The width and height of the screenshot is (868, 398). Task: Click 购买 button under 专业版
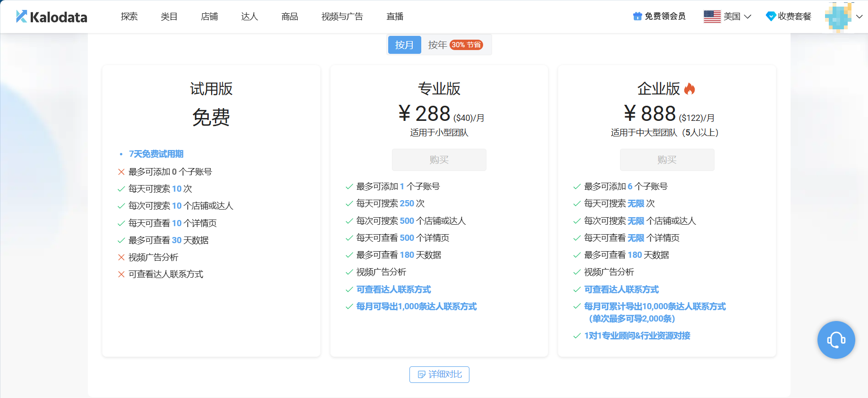tap(439, 160)
